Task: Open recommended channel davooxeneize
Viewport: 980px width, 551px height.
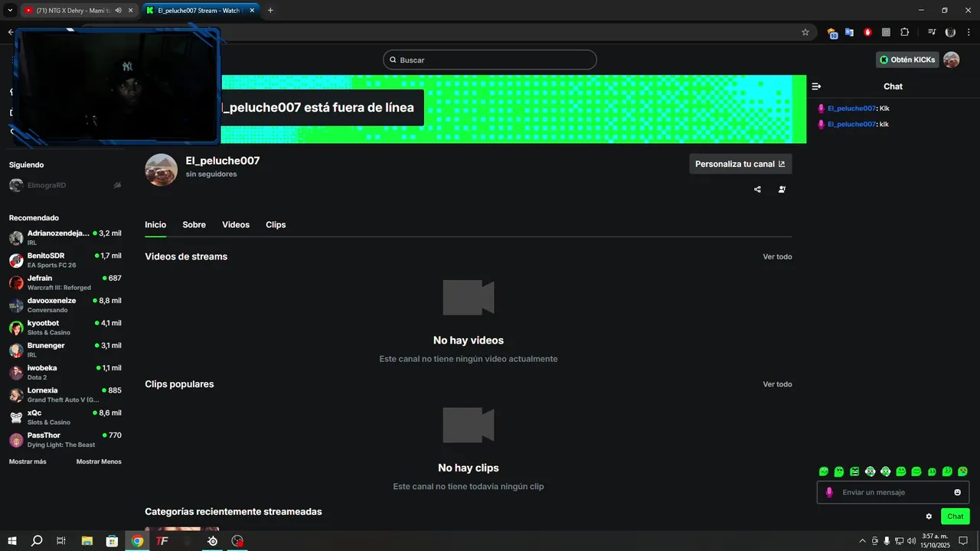Action: click(x=65, y=305)
